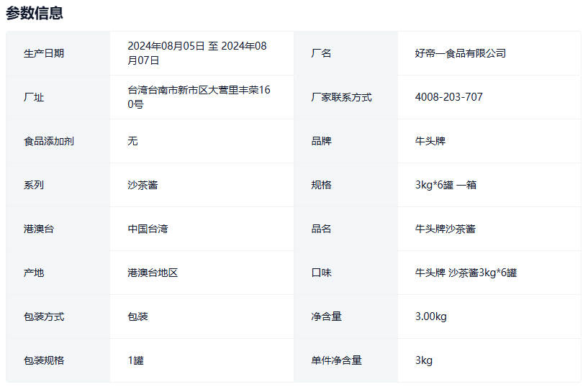Select the brand value 牛头牌
588x392 pixels.
click(x=430, y=141)
